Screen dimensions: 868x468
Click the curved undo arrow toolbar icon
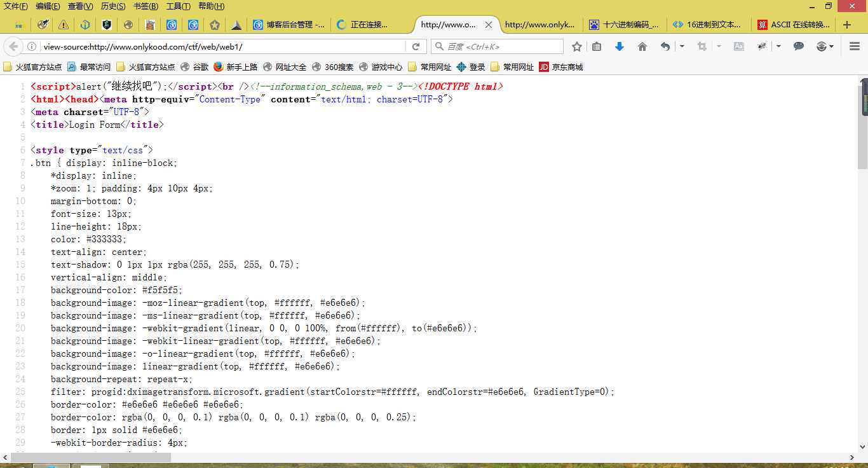[665, 46]
